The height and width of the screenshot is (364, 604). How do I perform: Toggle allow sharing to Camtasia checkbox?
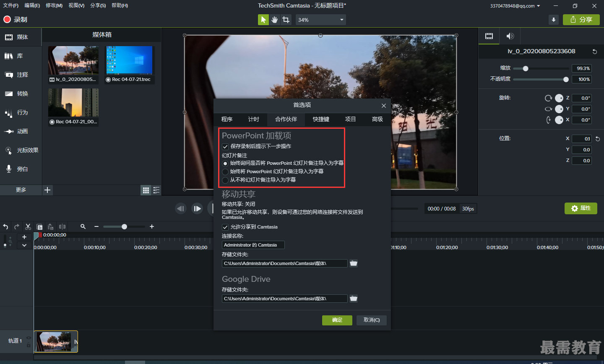pos(225,227)
